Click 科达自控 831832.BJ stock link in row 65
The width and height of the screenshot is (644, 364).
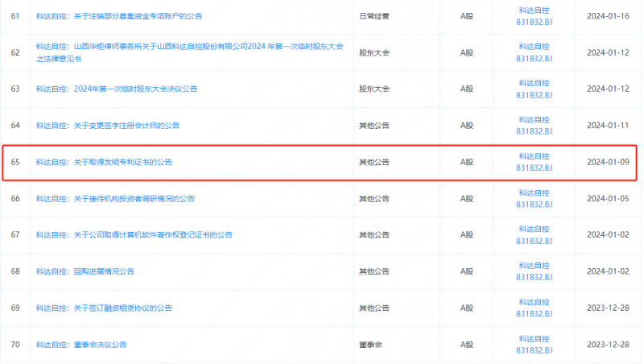point(534,162)
